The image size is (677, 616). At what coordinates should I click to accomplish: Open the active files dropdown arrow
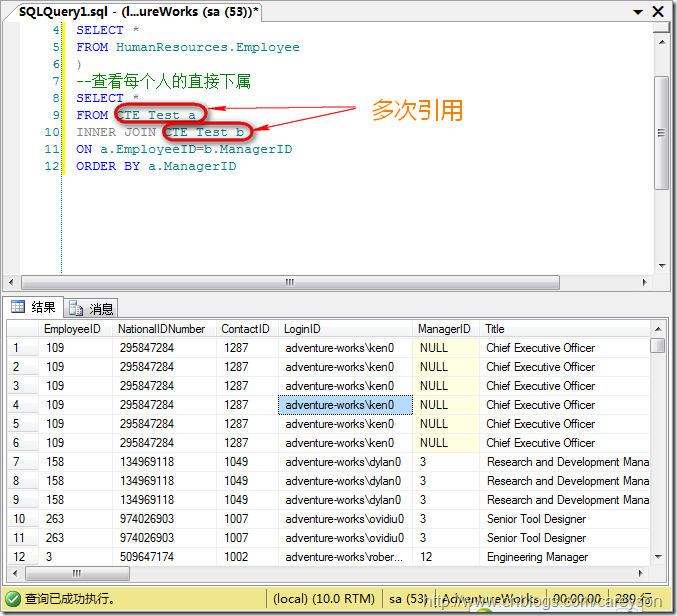click(x=638, y=12)
